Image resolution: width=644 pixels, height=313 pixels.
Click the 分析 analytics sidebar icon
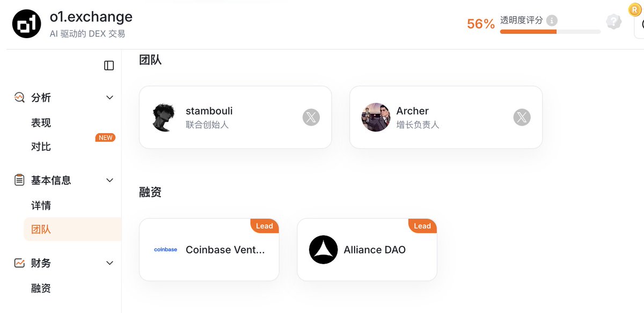tap(19, 97)
